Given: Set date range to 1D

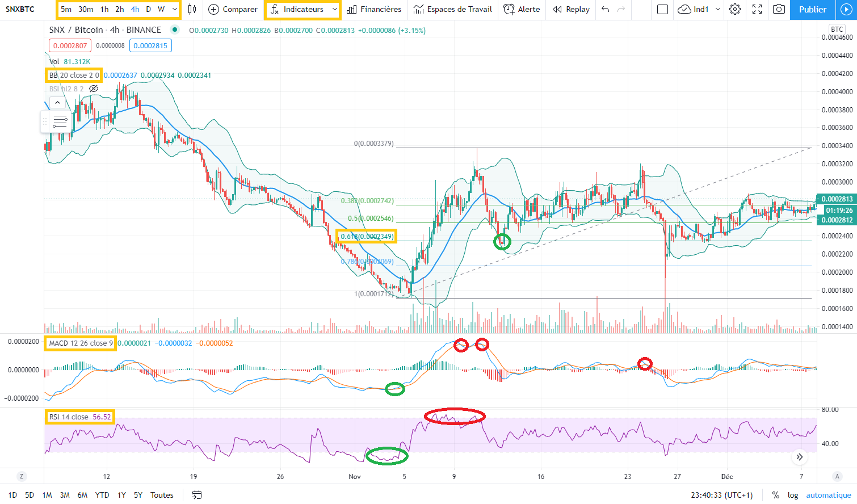Looking at the screenshot, I should coord(12,495).
